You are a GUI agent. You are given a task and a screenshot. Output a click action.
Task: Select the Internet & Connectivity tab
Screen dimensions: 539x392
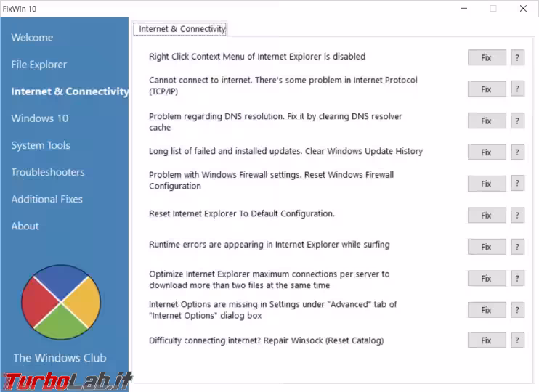click(180, 29)
